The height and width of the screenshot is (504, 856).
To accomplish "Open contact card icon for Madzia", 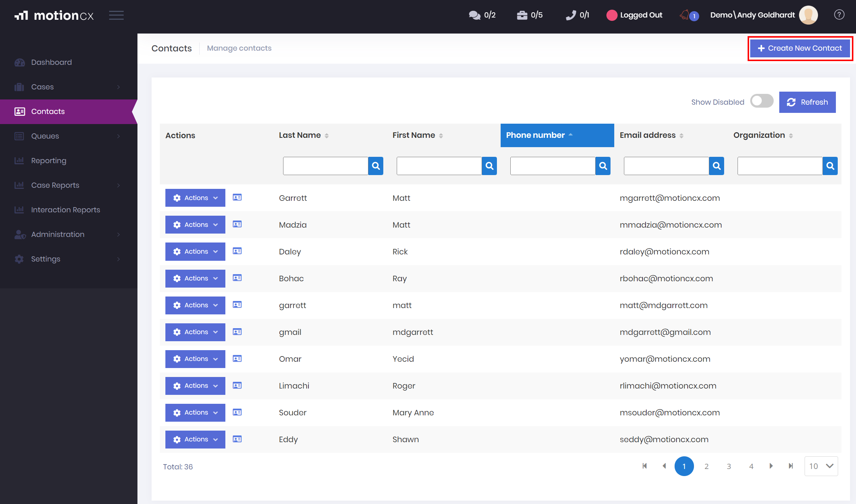I will coord(237,224).
